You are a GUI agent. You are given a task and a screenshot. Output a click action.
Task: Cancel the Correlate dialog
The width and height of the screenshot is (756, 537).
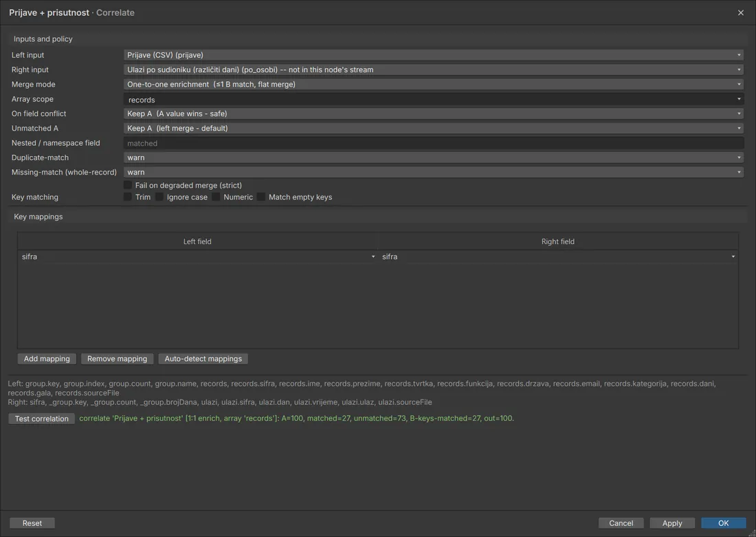(x=621, y=523)
